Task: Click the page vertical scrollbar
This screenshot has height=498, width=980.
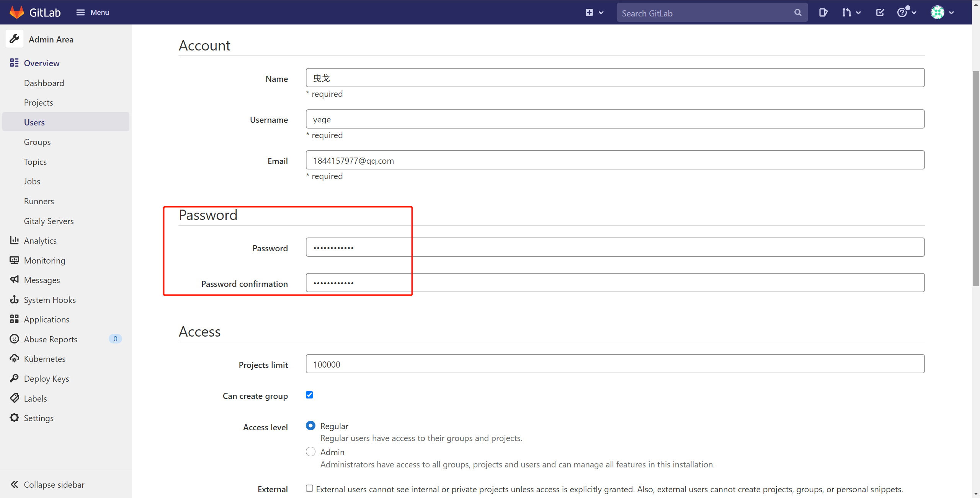Action: 975,178
